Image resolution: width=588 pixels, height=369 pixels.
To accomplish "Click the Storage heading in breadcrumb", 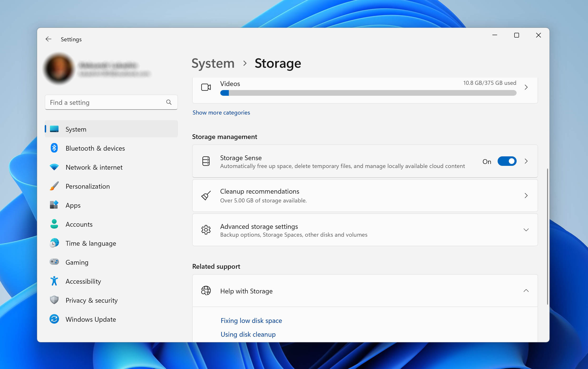I will pos(278,63).
